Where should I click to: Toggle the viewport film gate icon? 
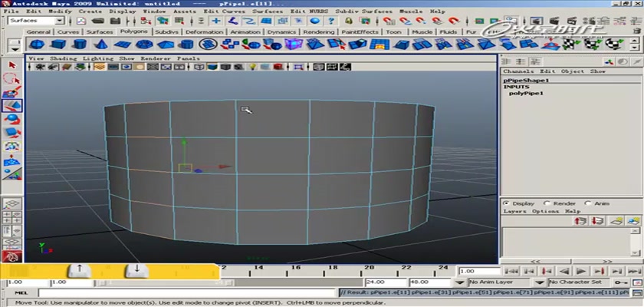pyautogui.click(x=113, y=67)
